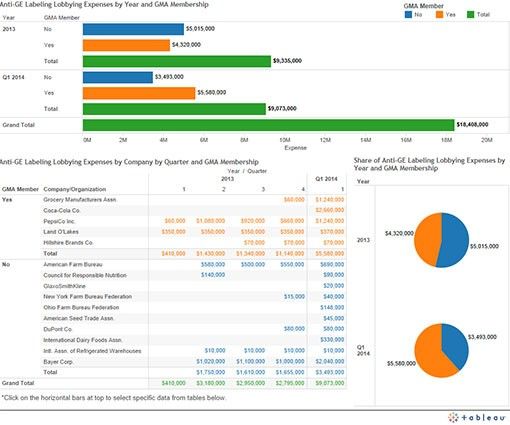
Task: Select the blue No legend swatch
Action: tap(408, 15)
